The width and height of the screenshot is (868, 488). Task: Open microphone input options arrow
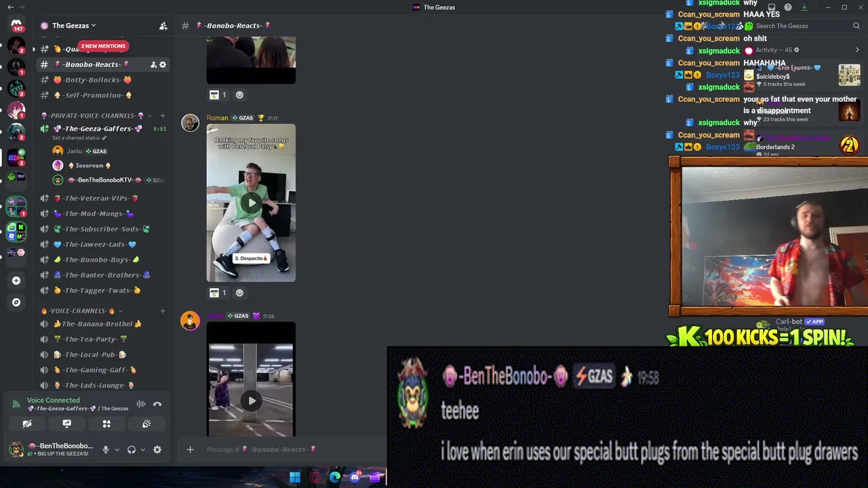pos(117,449)
